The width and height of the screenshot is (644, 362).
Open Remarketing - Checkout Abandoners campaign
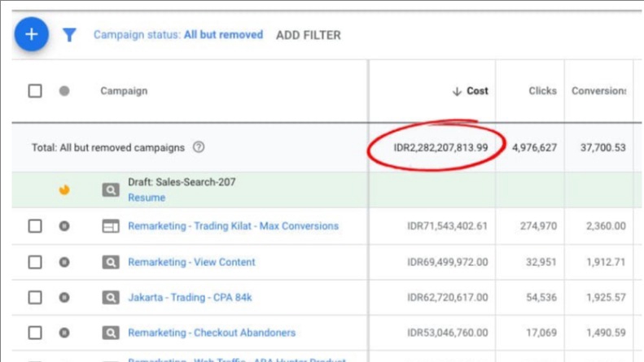212,333
